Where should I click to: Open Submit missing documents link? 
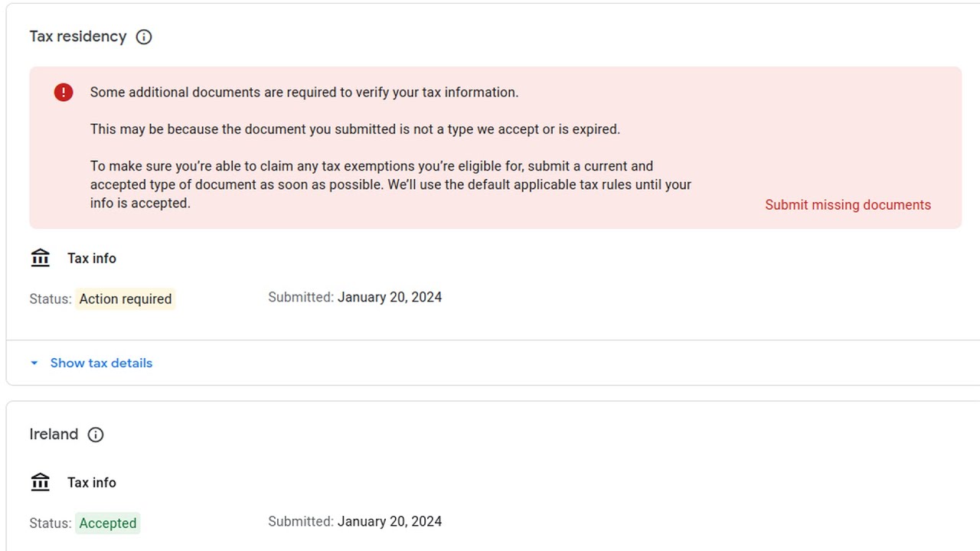coord(848,205)
